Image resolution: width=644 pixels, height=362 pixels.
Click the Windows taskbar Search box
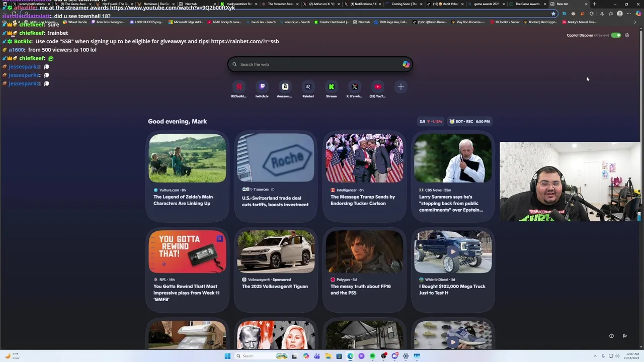click(x=261, y=356)
